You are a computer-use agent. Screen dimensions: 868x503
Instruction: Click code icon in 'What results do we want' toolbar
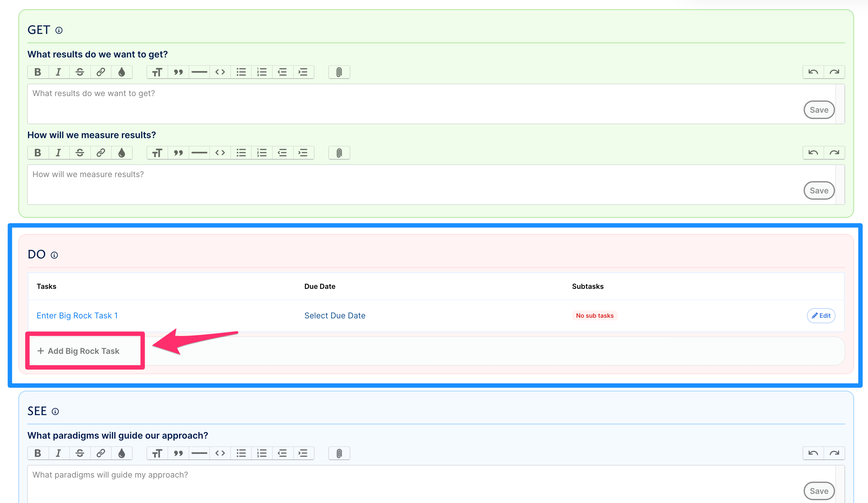click(x=220, y=72)
